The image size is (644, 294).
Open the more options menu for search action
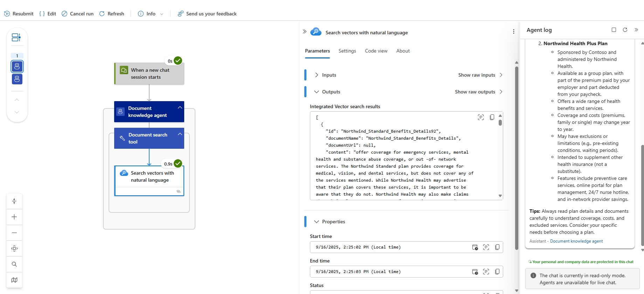point(514,32)
